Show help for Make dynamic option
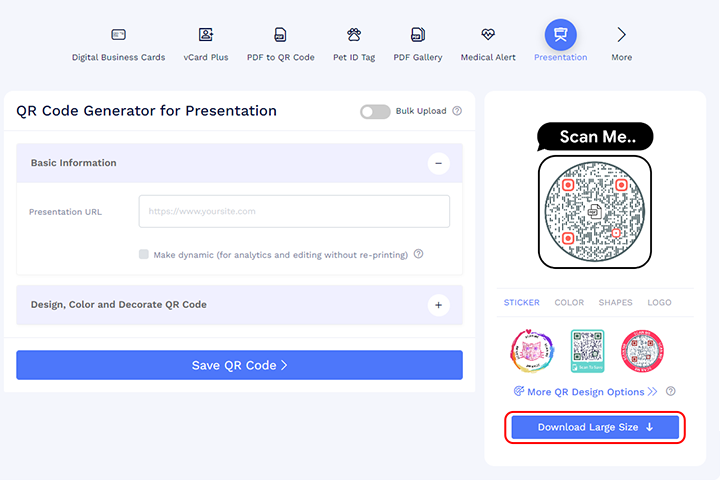 click(418, 254)
